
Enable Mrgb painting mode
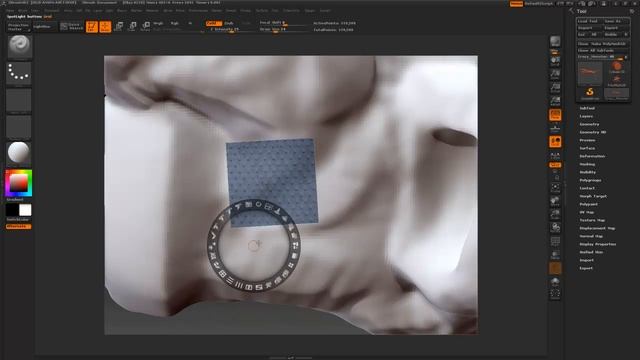(x=158, y=23)
